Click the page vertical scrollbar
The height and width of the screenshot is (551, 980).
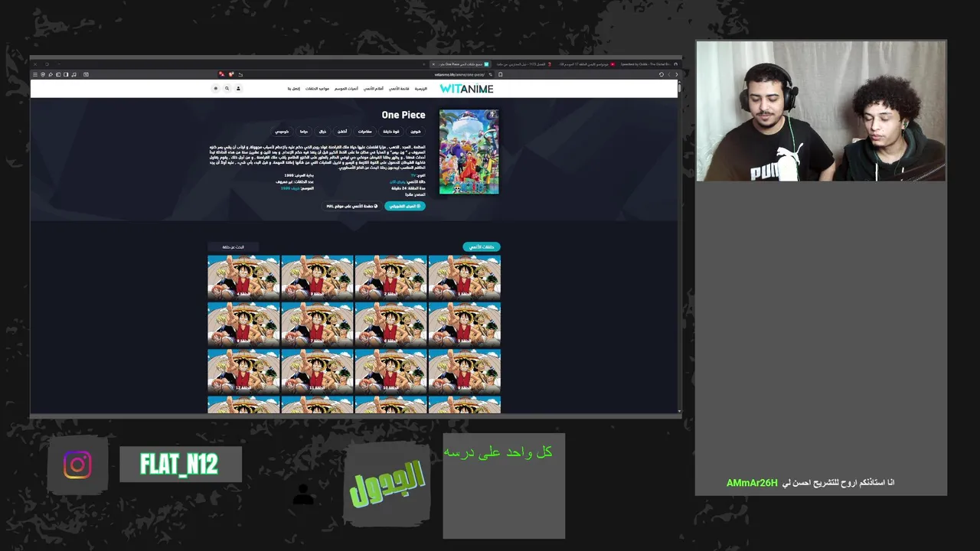point(680,246)
